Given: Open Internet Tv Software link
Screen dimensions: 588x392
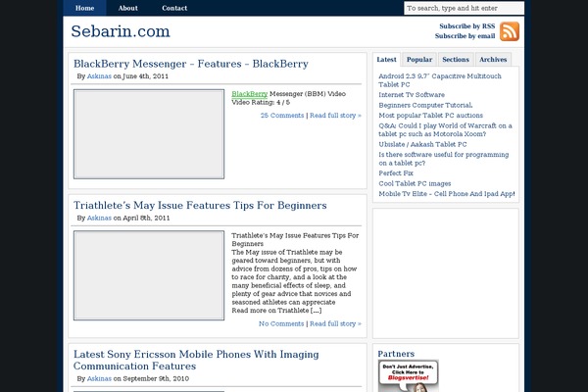Looking at the screenshot, I should 412,95.
